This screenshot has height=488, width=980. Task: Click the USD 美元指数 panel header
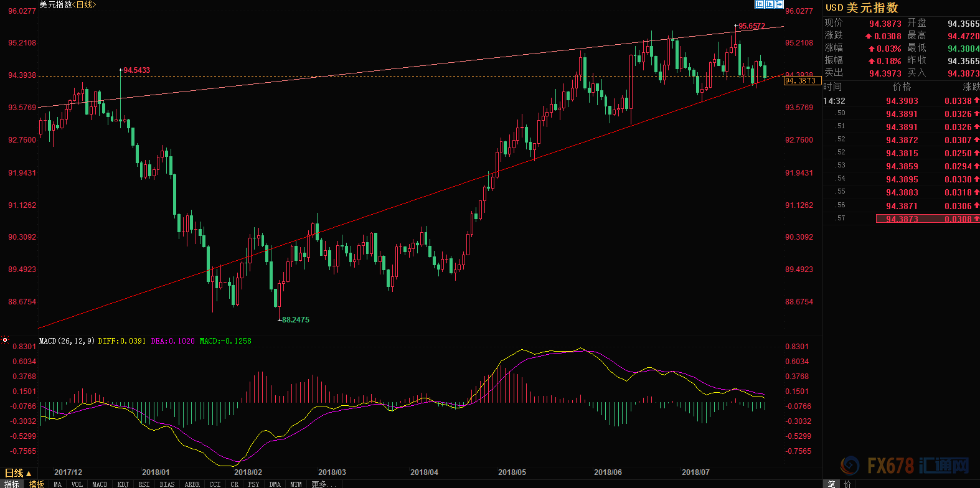[862, 7]
